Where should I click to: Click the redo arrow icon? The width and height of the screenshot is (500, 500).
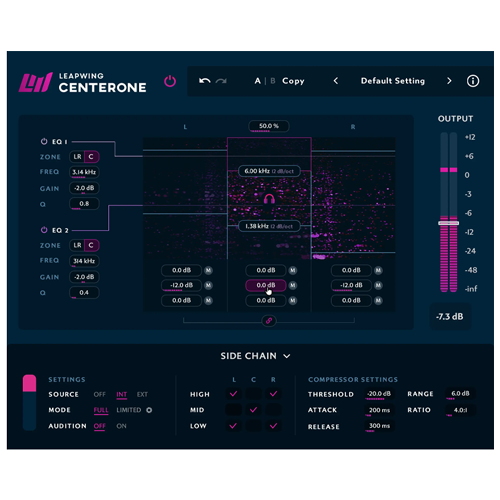[221, 81]
